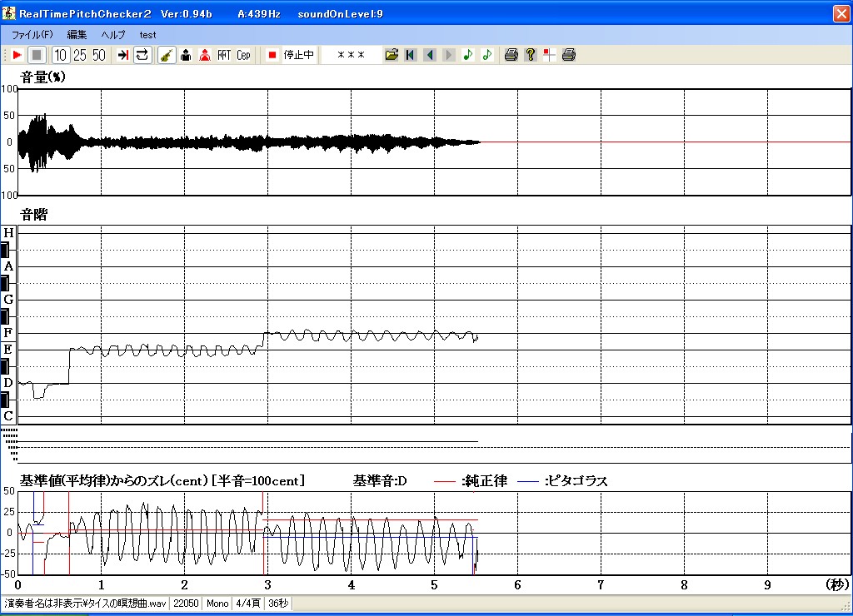Click the outlined green music note icon
The height and width of the screenshot is (616, 853).
[x=486, y=55]
